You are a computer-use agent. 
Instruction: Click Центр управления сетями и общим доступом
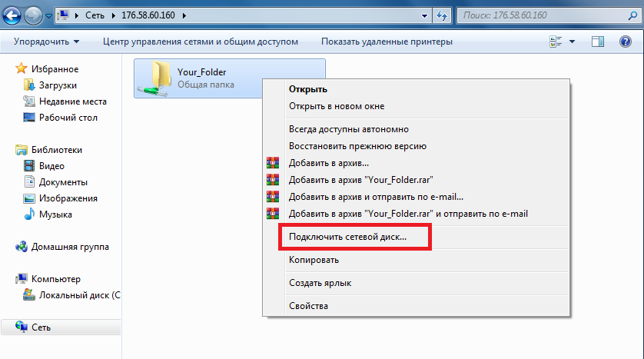click(x=201, y=42)
